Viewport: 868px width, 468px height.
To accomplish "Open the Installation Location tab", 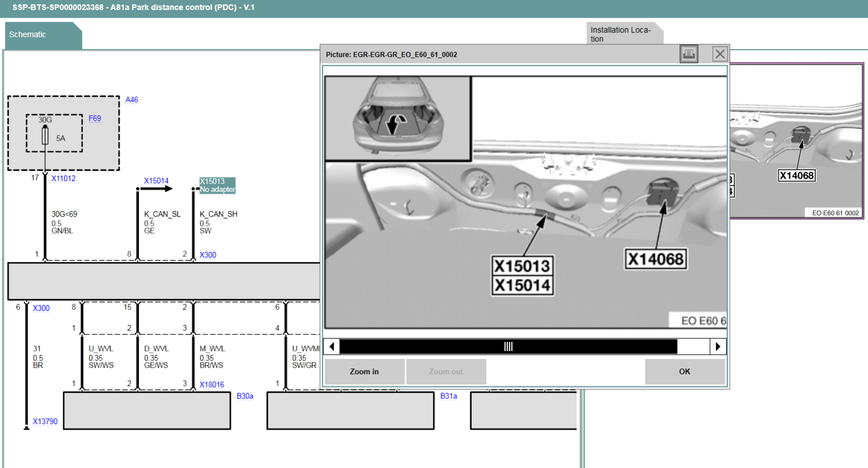I will coord(621,34).
